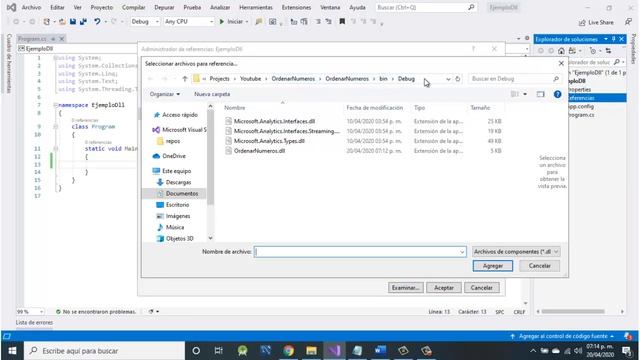Open Chrome from the taskbar
This screenshot has width=640, height=360.
point(289,351)
